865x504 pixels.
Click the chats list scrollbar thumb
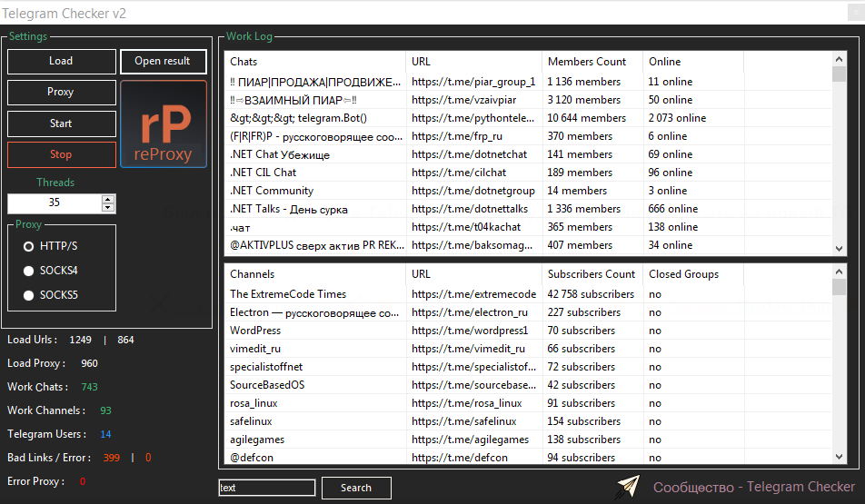click(839, 74)
